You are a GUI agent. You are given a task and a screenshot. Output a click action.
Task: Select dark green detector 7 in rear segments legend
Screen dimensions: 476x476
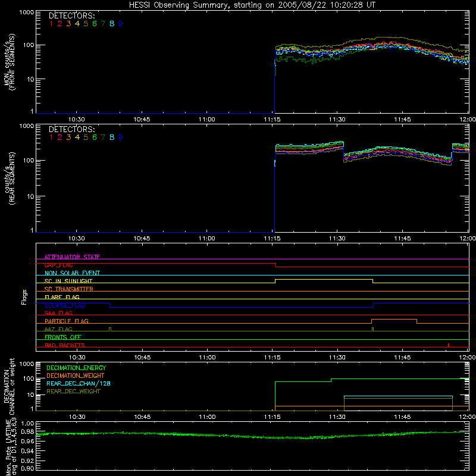[x=103, y=137]
